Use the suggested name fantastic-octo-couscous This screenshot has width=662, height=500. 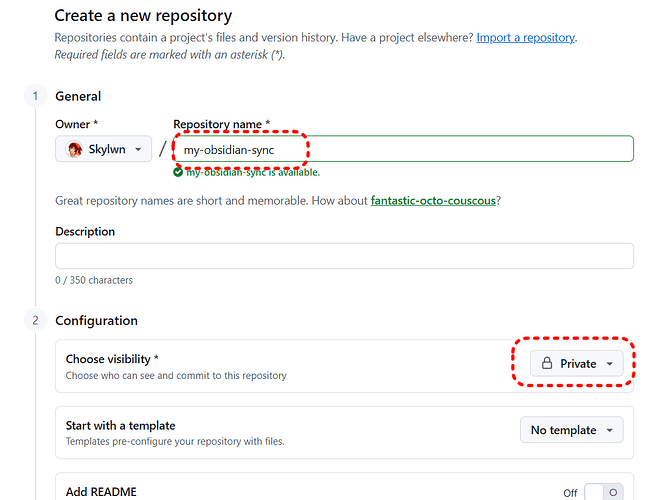tap(432, 200)
